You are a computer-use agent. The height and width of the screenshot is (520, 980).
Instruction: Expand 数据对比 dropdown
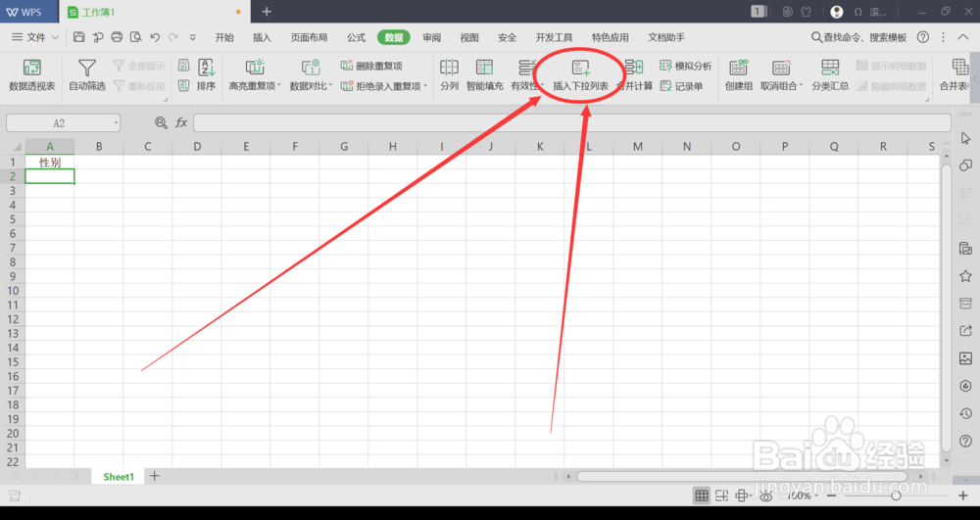pos(330,85)
